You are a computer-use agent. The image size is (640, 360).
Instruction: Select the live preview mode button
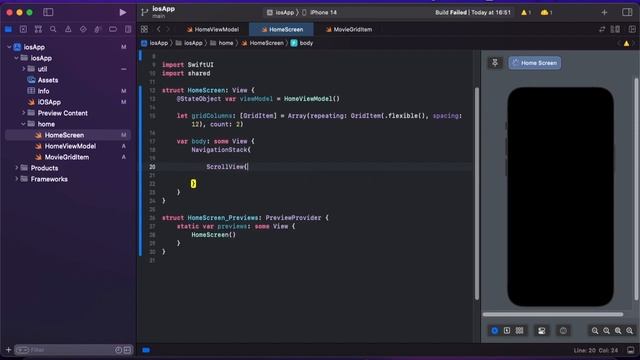[x=494, y=331]
